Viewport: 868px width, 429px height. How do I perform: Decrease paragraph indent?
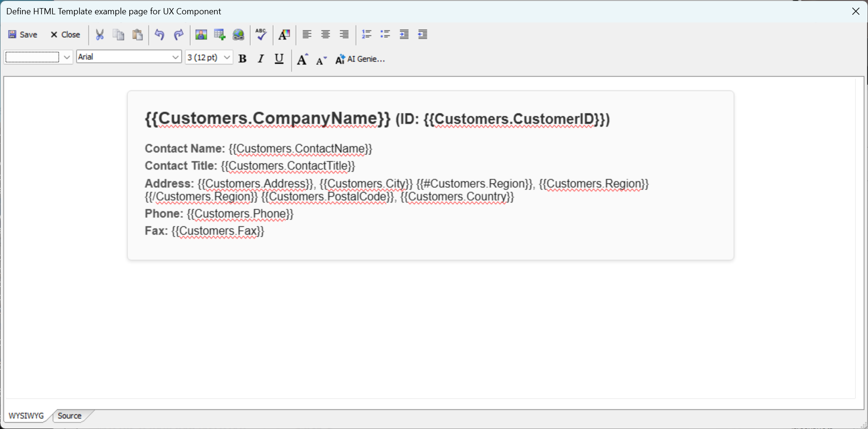click(x=423, y=34)
